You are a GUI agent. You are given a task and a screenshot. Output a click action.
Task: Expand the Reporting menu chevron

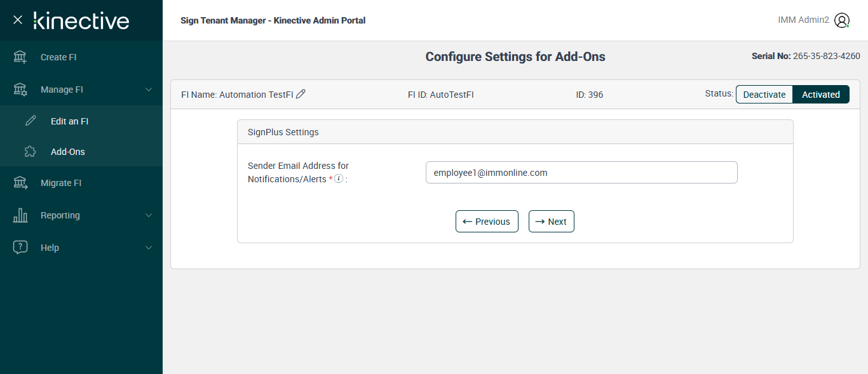(x=149, y=215)
